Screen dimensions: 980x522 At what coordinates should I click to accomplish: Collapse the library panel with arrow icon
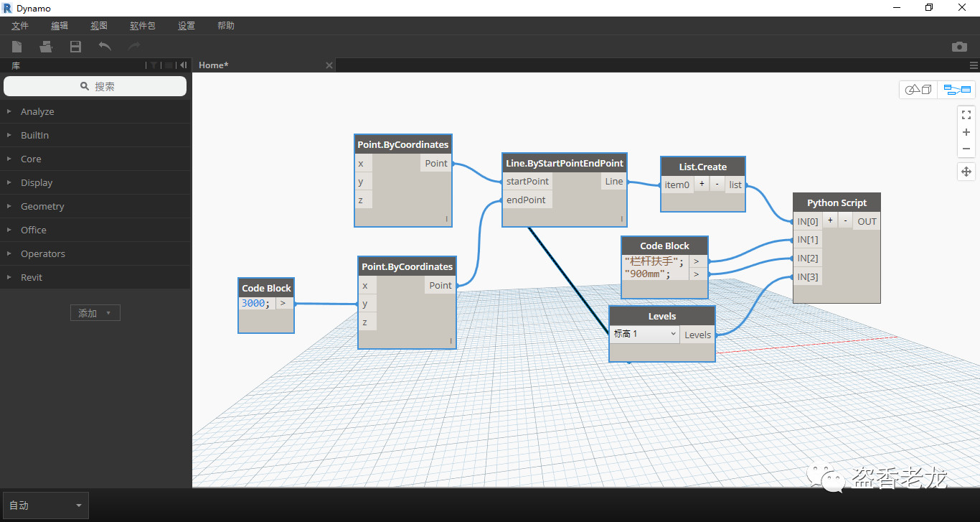pyautogui.click(x=184, y=65)
